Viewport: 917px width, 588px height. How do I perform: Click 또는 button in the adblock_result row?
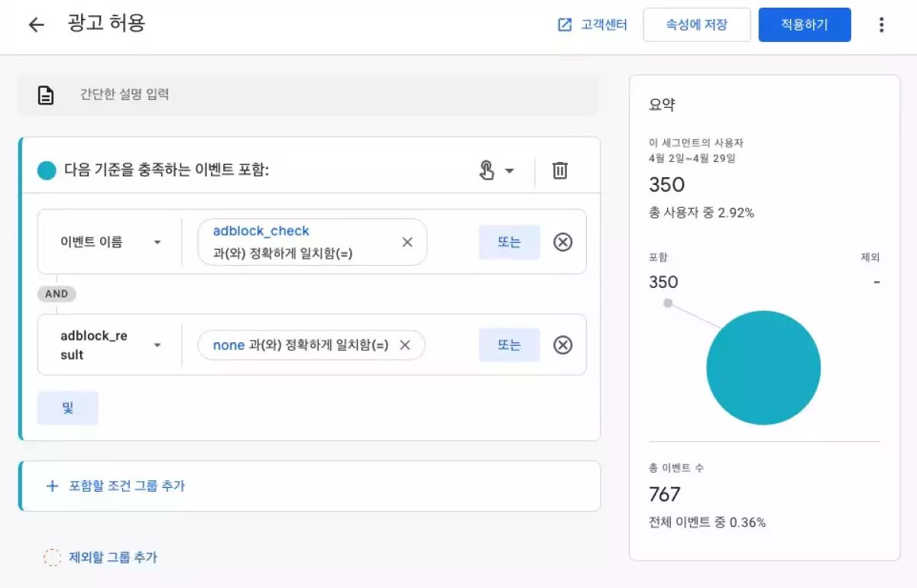509,345
